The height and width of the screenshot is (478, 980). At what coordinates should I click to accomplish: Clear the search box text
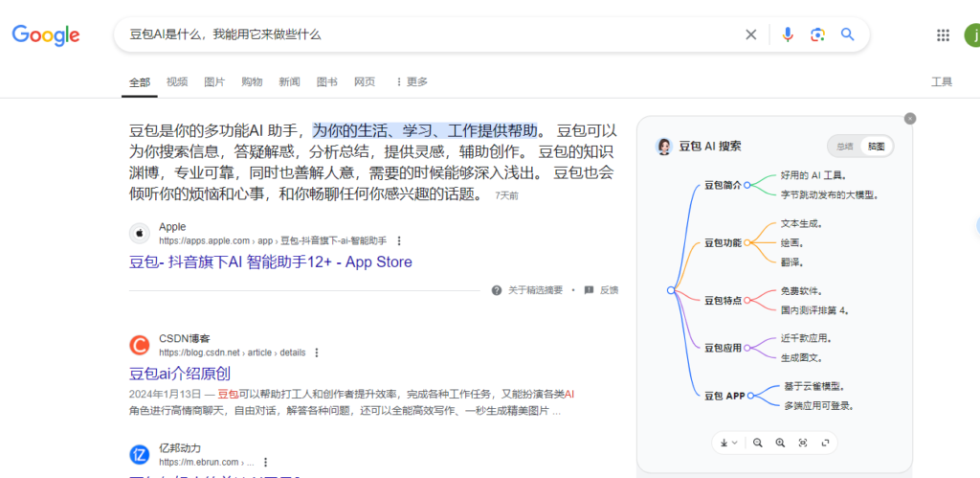pos(750,34)
